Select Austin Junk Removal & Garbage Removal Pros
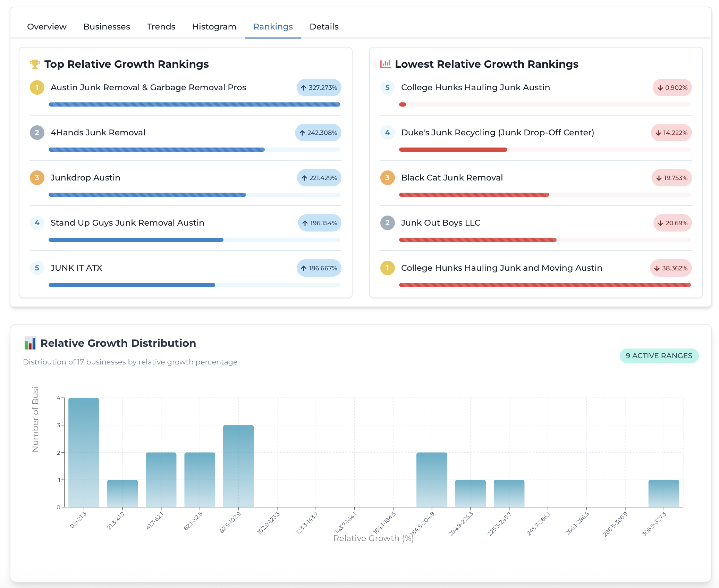Viewport: 719px width, 588px height. point(149,87)
